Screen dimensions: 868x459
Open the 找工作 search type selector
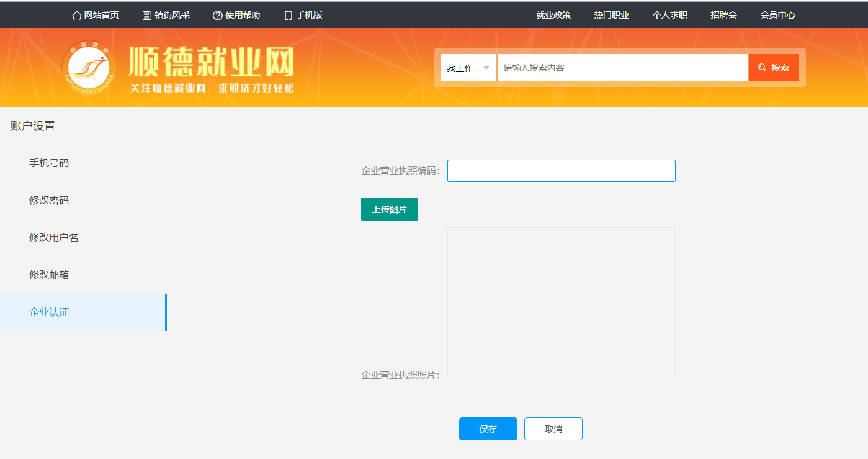click(461, 68)
